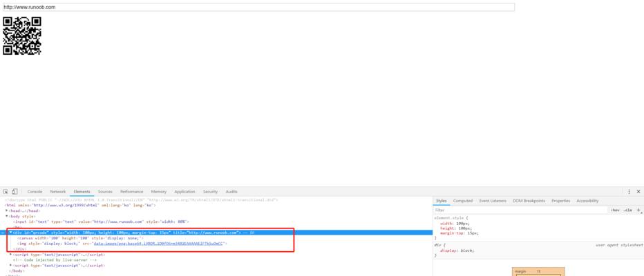
Task: Expand the first script text/javascript node
Action: [x=10, y=254]
